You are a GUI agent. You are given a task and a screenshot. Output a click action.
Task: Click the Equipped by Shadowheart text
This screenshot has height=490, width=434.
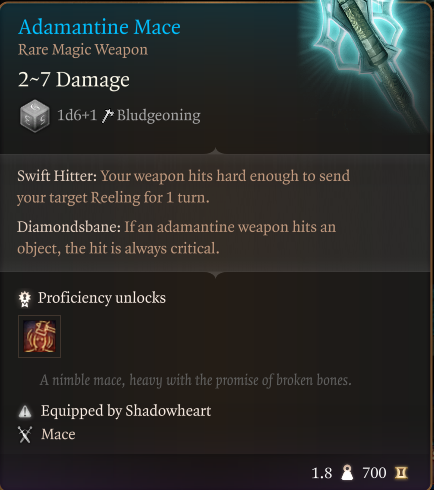tap(126, 411)
